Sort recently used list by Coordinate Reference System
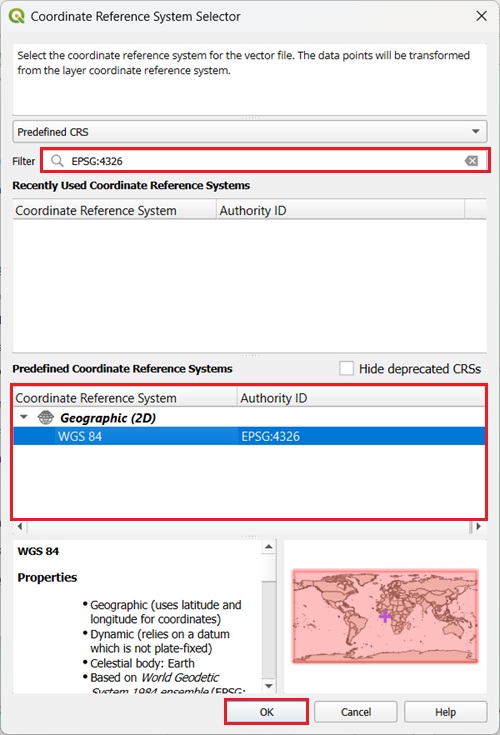This screenshot has width=500, height=735. [114, 210]
